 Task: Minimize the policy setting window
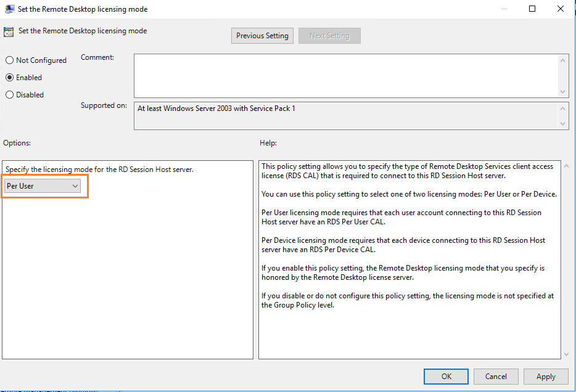(x=504, y=9)
